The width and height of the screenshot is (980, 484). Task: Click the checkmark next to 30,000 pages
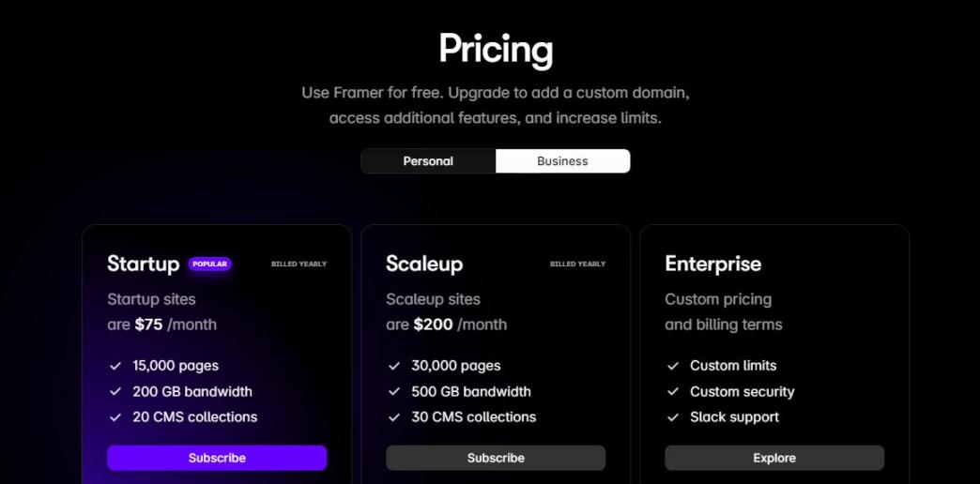point(394,366)
